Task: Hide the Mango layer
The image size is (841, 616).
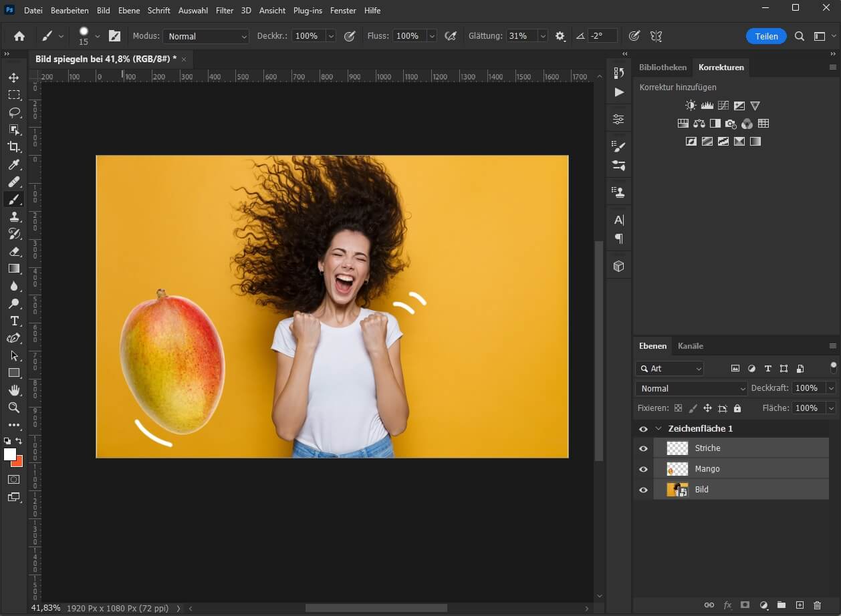Action: click(x=642, y=468)
